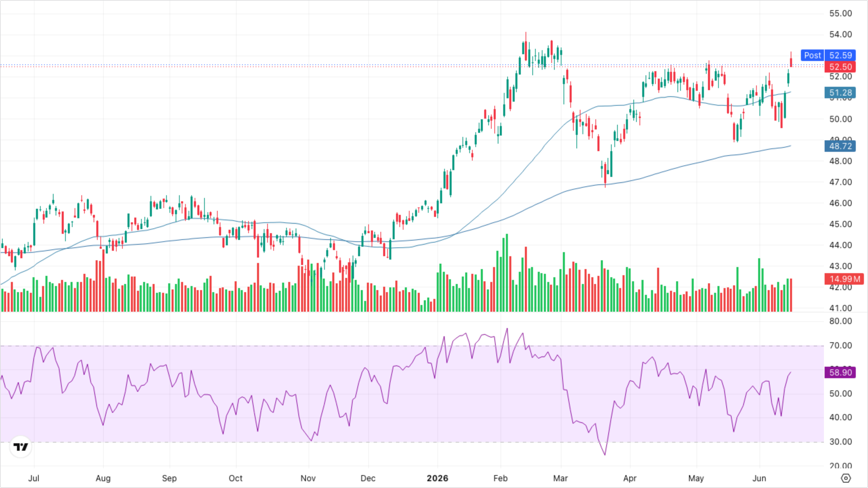The image size is (868, 488).
Task: Open chart settings gear icon
Action: pos(846,478)
